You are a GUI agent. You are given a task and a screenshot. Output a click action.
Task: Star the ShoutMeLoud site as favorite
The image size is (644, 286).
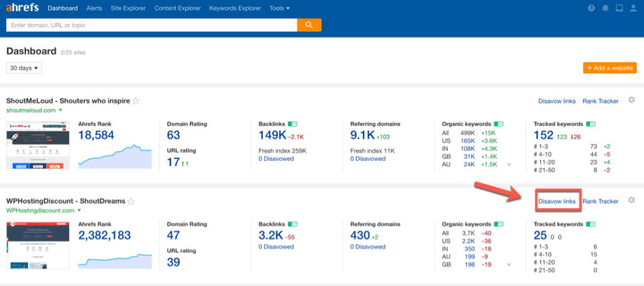point(136,101)
